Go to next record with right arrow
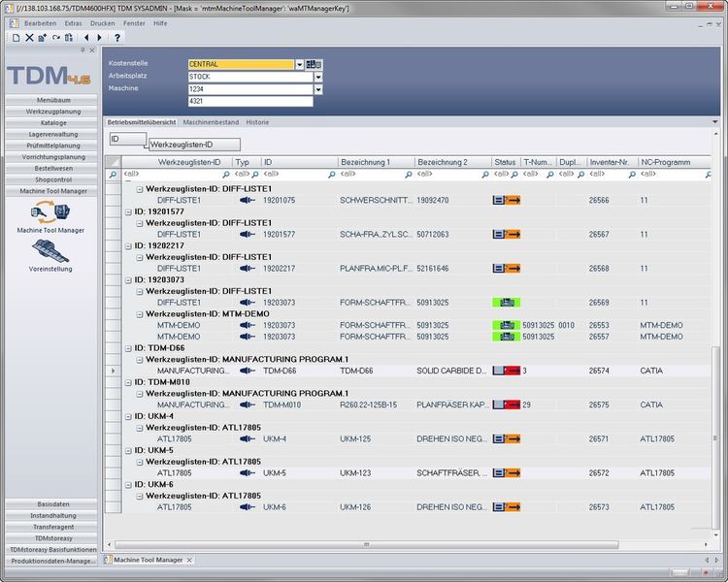This screenshot has width=728, height=582. pos(99,38)
